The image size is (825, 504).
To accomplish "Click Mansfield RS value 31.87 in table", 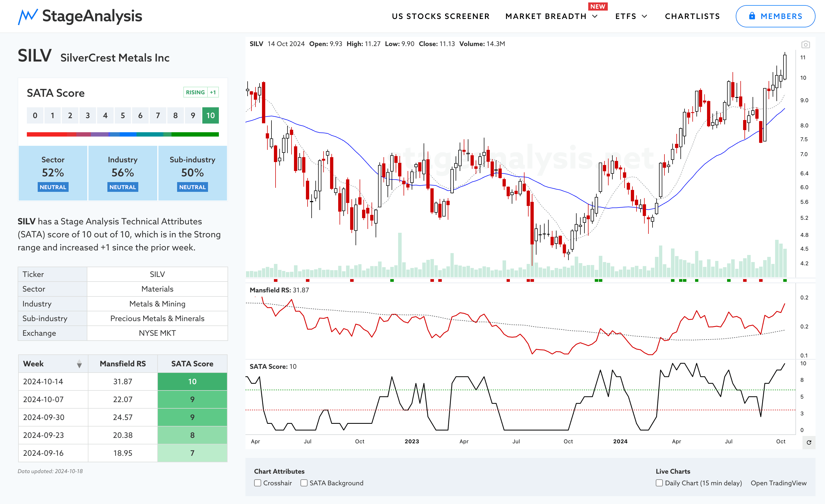I will click(123, 382).
